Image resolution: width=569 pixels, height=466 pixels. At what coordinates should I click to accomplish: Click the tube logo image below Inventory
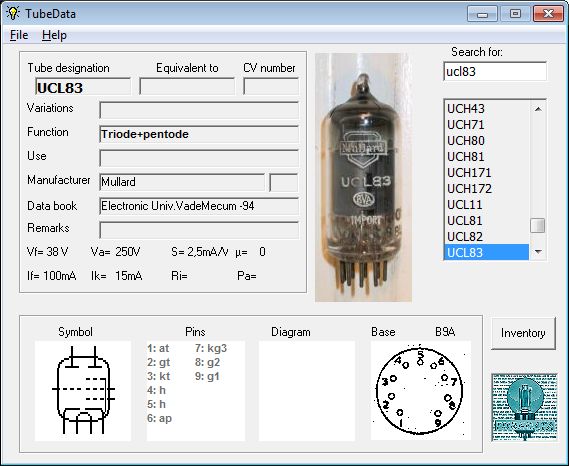pos(524,407)
